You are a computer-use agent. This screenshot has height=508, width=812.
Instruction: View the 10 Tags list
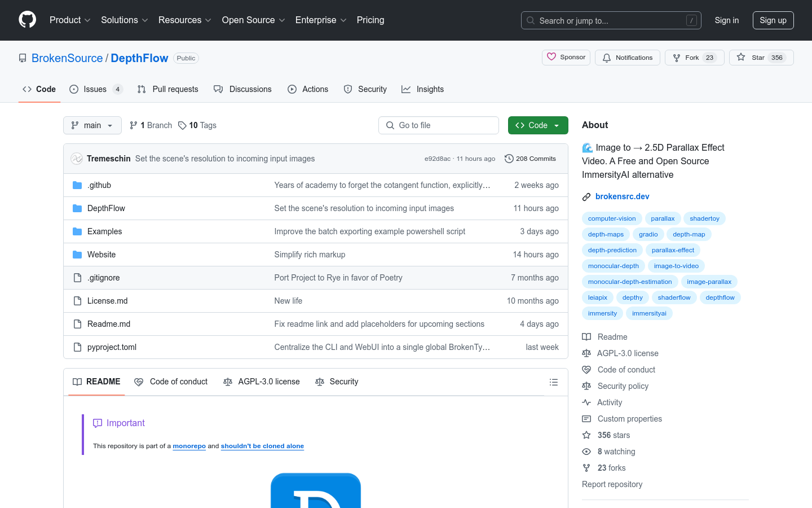click(197, 125)
